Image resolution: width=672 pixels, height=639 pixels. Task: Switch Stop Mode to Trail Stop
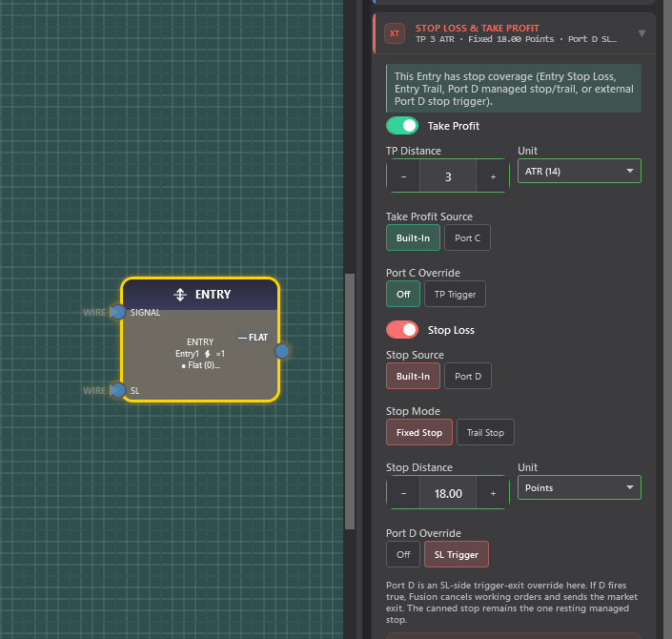pos(485,432)
